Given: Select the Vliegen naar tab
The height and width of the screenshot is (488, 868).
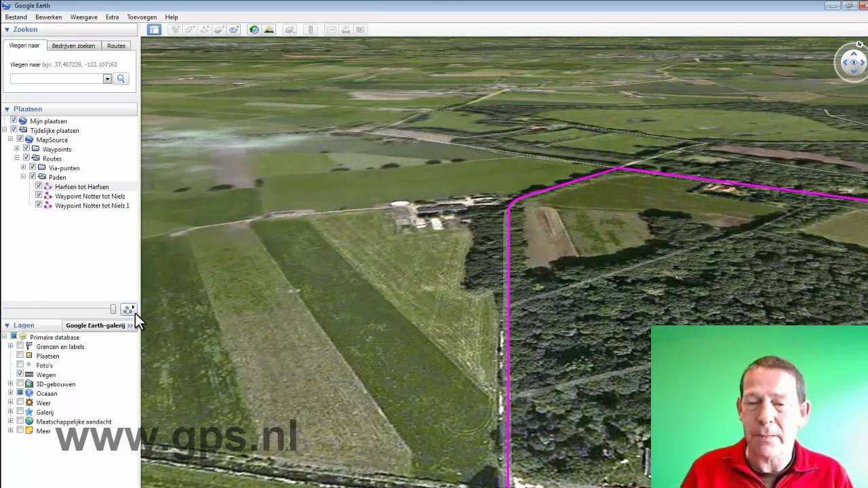Looking at the screenshot, I should point(24,45).
